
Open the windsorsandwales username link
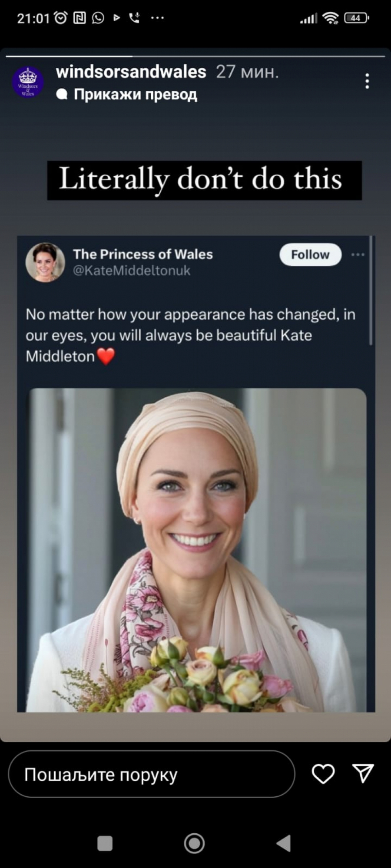(x=131, y=72)
